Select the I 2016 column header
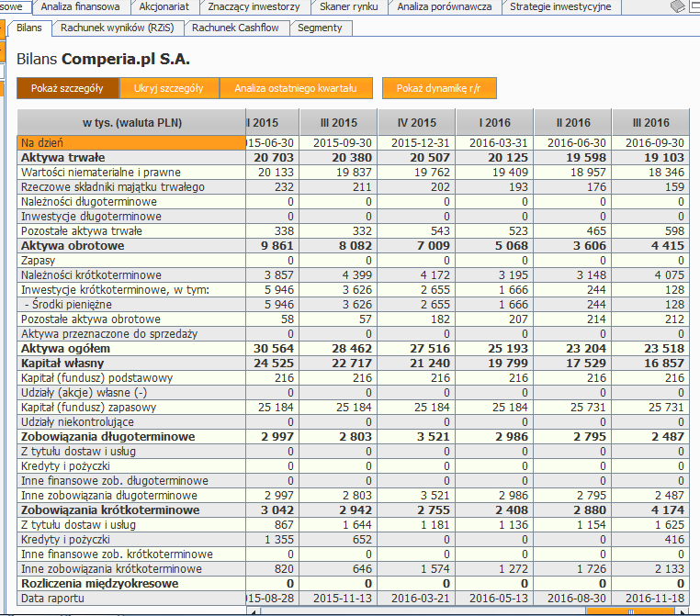This screenshot has width=700, height=616. [494, 123]
